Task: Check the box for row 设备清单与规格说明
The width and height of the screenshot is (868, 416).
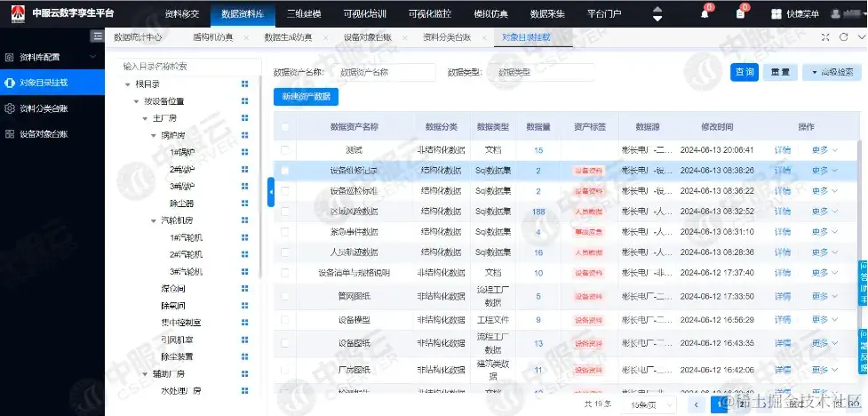Action: point(284,273)
